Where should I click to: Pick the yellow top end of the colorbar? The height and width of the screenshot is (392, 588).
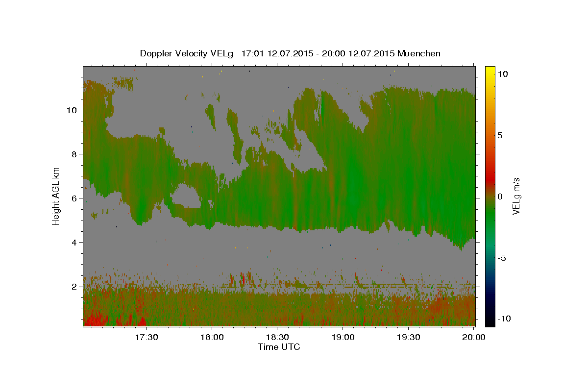point(490,70)
